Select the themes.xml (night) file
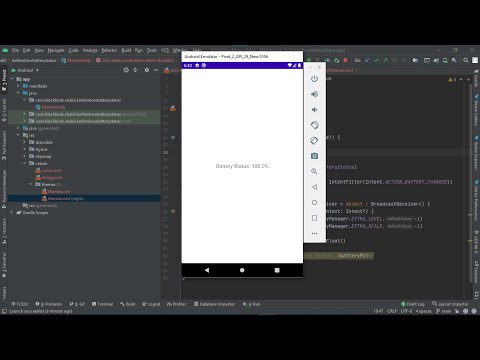 click(63, 199)
